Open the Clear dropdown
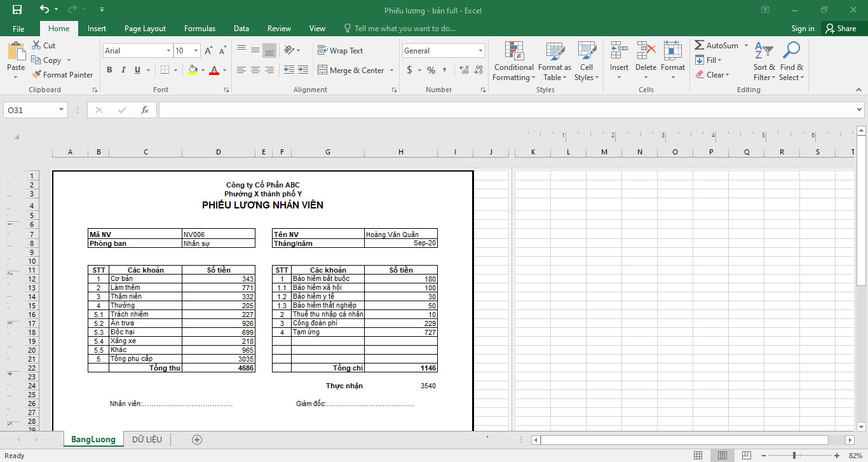The height and width of the screenshot is (462, 868). [x=712, y=75]
